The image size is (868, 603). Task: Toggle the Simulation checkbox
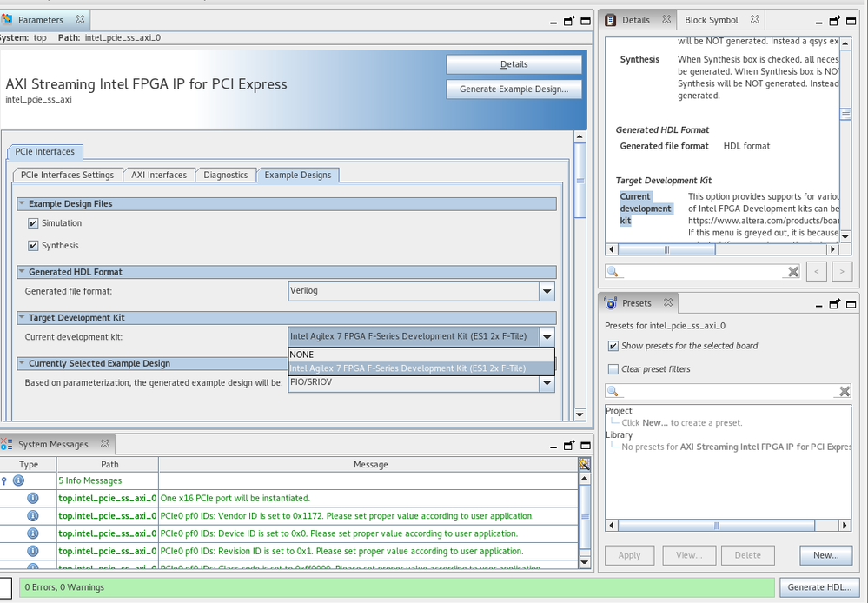[33, 223]
